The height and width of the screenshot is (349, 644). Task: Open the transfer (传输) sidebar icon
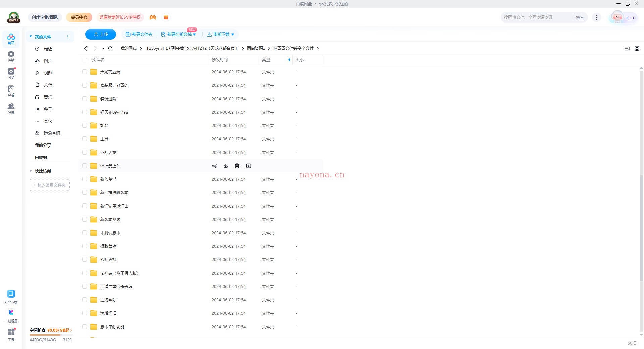coord(11,56)
